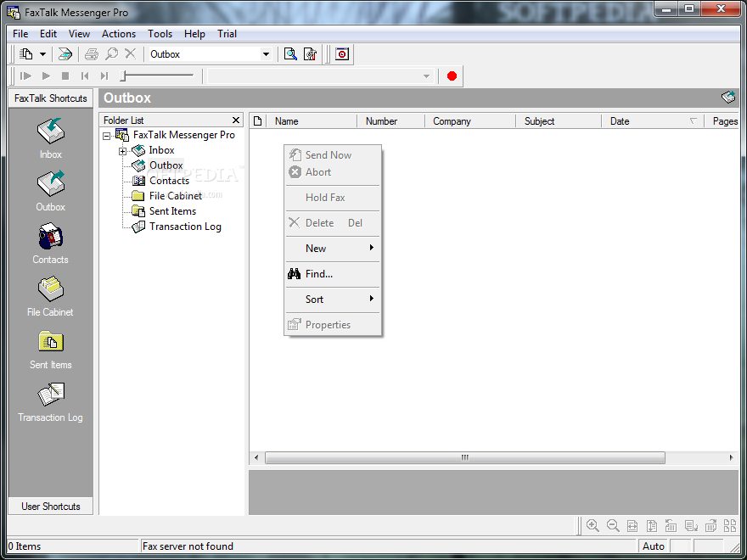Open the empty audio device dropdown
The image size is (747, 560).
[426, 76]
